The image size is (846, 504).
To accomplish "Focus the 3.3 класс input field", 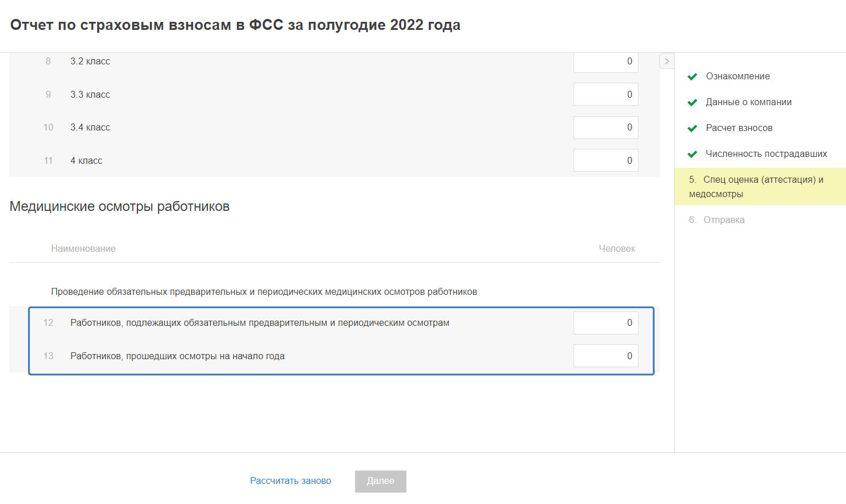I will (x=606, y=95).
